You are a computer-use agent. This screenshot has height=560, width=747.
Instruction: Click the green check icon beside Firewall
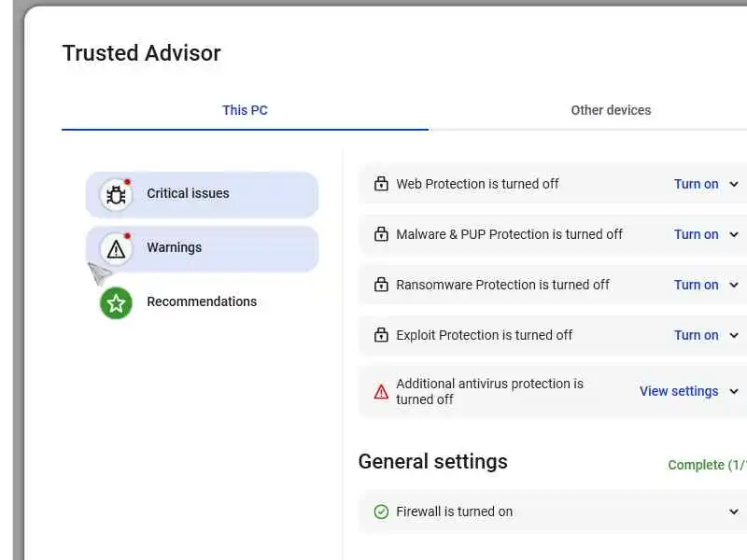pos(381,511)
